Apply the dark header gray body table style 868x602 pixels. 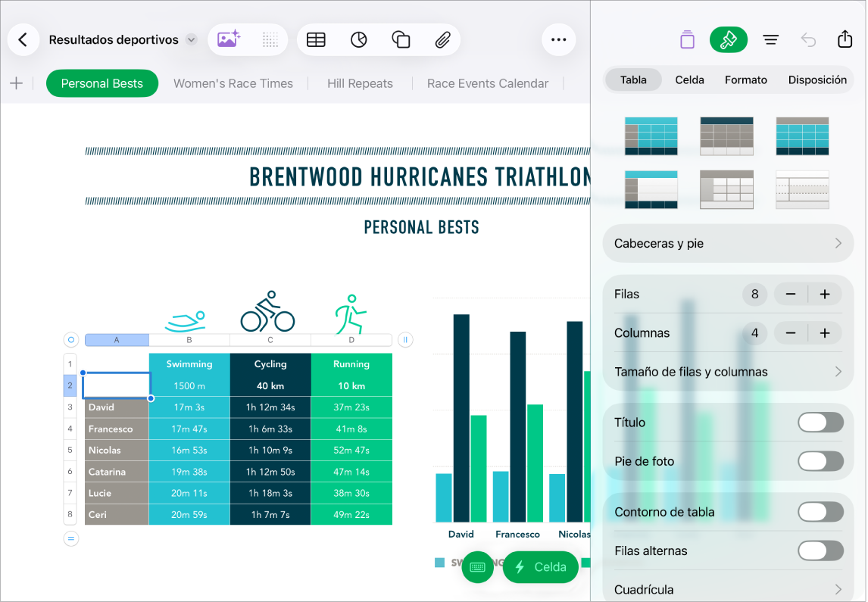point(726,136)
